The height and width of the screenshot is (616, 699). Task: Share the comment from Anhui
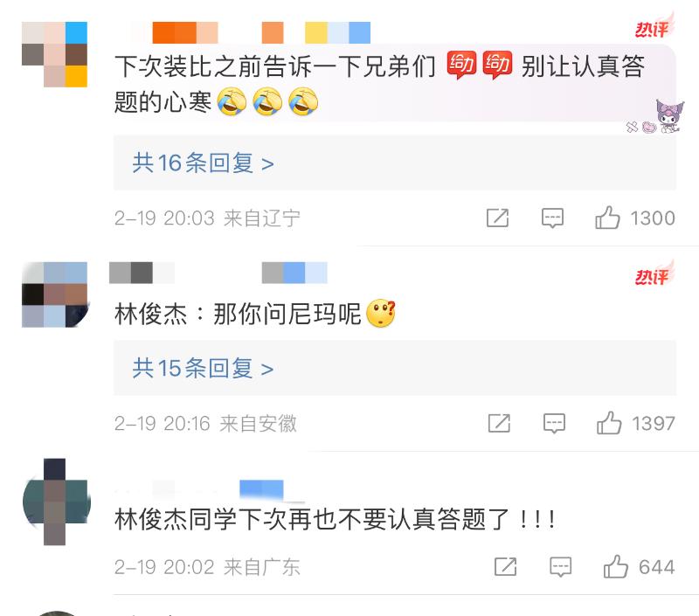(499, 423)
